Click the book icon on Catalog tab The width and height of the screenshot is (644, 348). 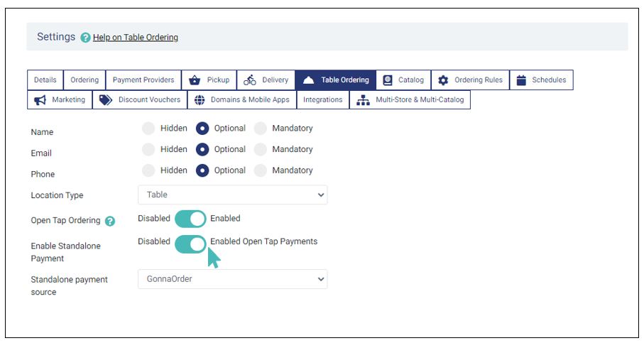point(387,80)
